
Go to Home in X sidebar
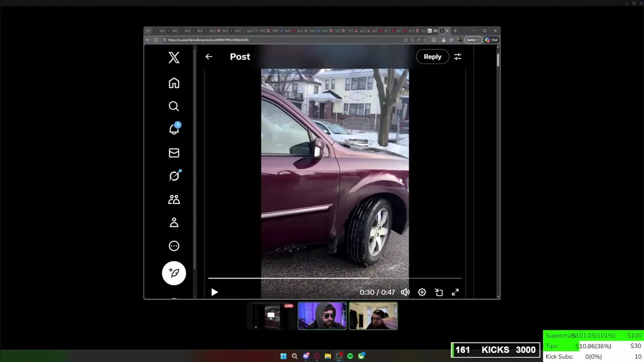[x=174, y=83]
